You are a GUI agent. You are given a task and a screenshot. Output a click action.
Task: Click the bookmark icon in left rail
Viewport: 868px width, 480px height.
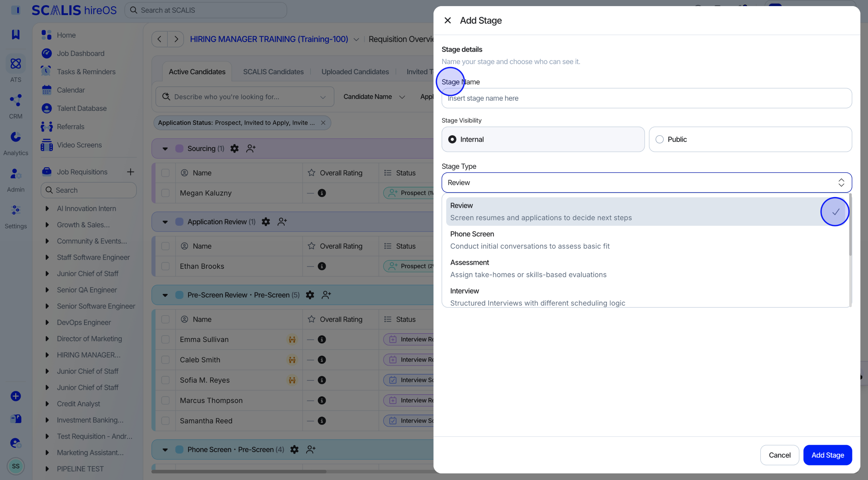(16, 34)
